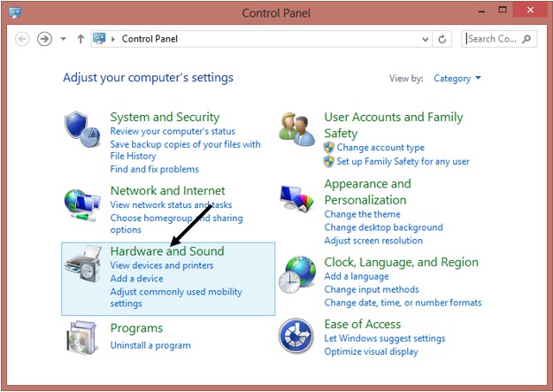Expand the address bar history dropdown
Viewport: 553px width, 392px height.
click(x=424, y=39)
